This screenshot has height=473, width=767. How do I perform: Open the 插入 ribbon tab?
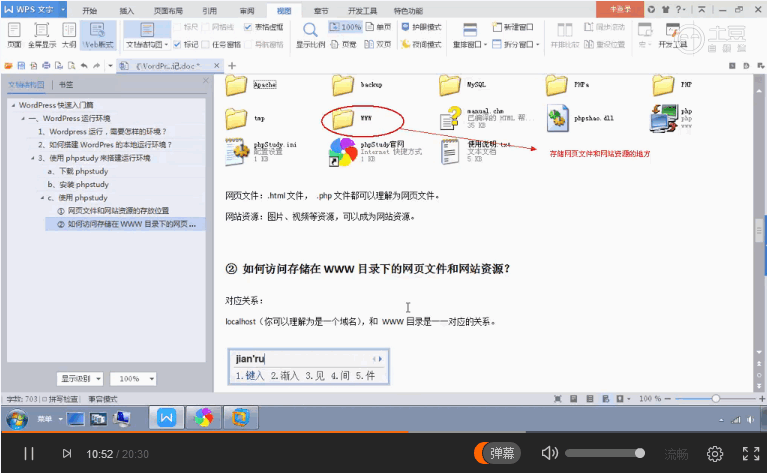pyautogui.click(x=127, y=10)
